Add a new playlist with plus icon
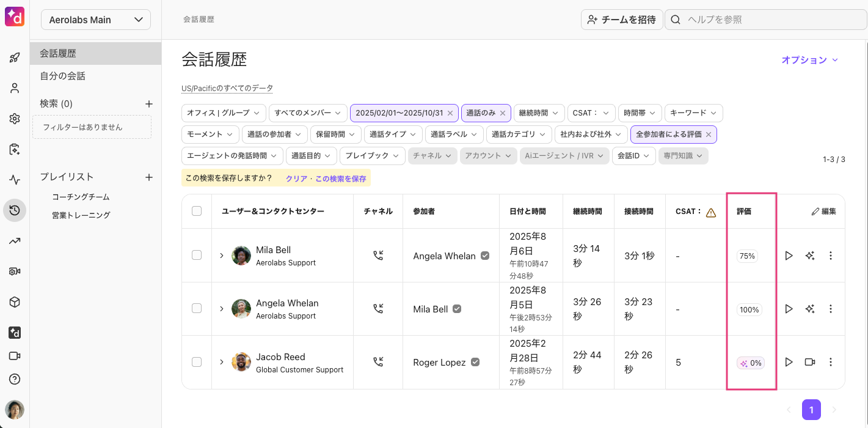Viewport: 868px width, 428px height. pos(148,177)
